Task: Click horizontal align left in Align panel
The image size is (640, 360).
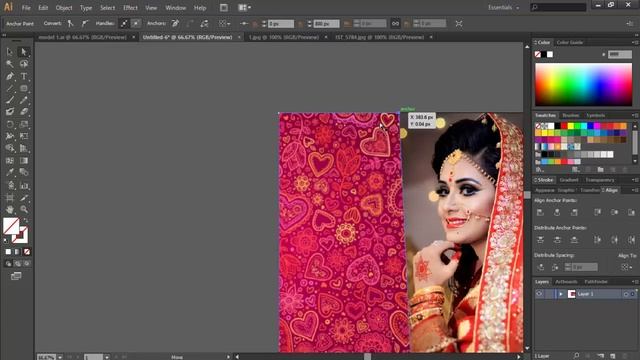Action: pyautogui.click(x=540, y=212)
